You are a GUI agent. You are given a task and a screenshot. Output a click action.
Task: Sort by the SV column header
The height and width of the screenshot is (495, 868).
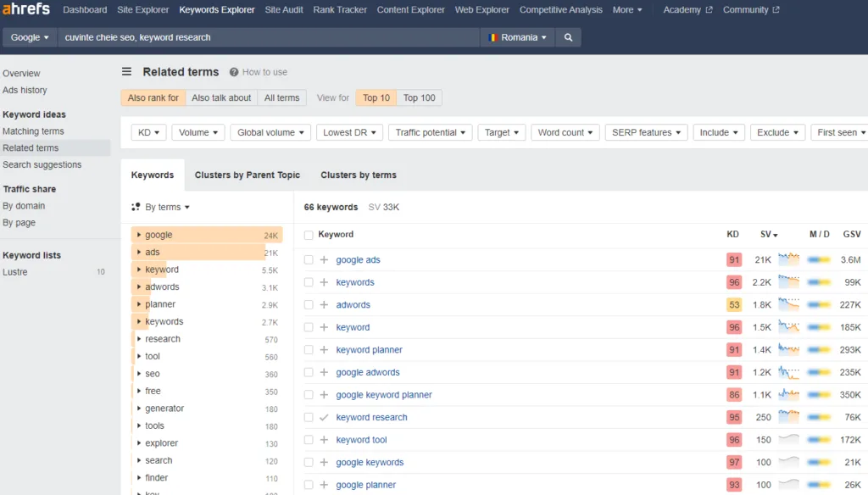[768, 234]
